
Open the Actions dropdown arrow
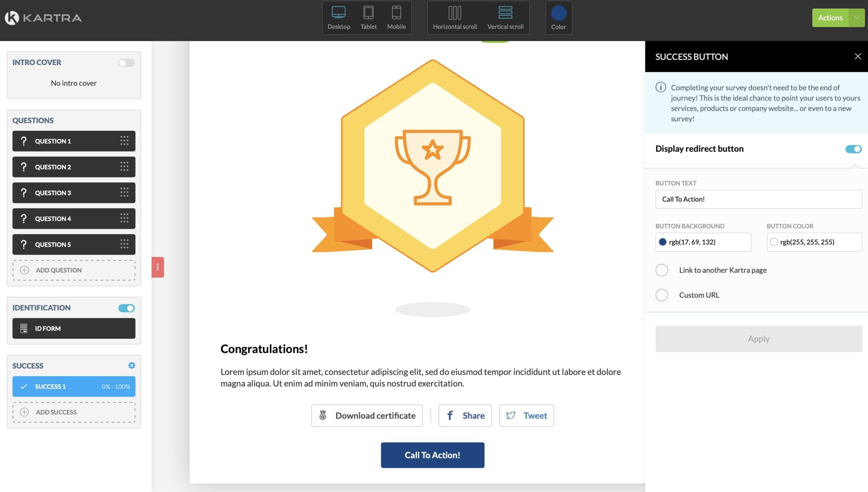857,18
